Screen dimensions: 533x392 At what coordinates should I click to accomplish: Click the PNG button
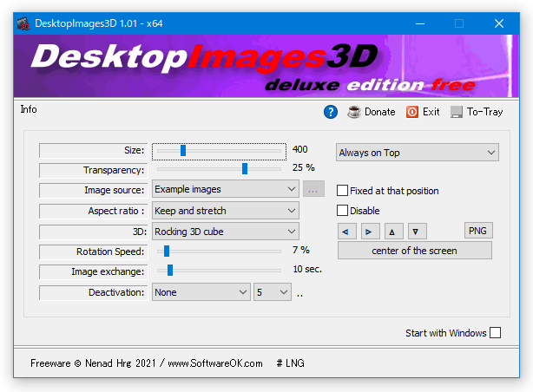478,231
